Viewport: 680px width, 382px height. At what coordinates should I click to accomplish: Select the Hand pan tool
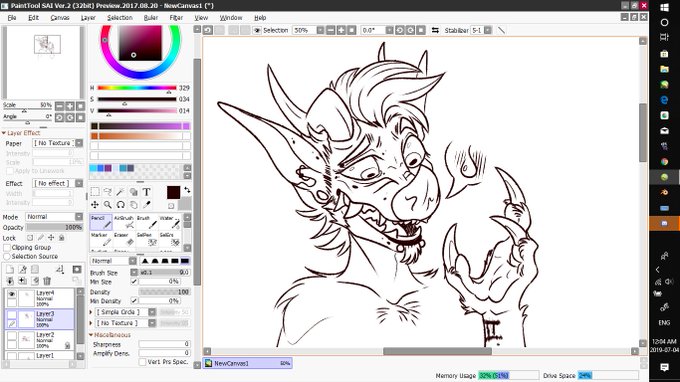pyautogui.click(x=134, y=205)
